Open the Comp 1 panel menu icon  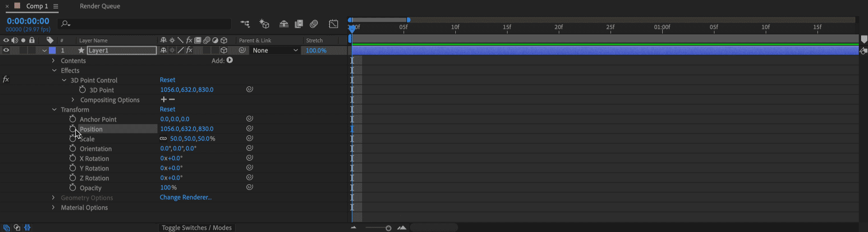(55, 6)
